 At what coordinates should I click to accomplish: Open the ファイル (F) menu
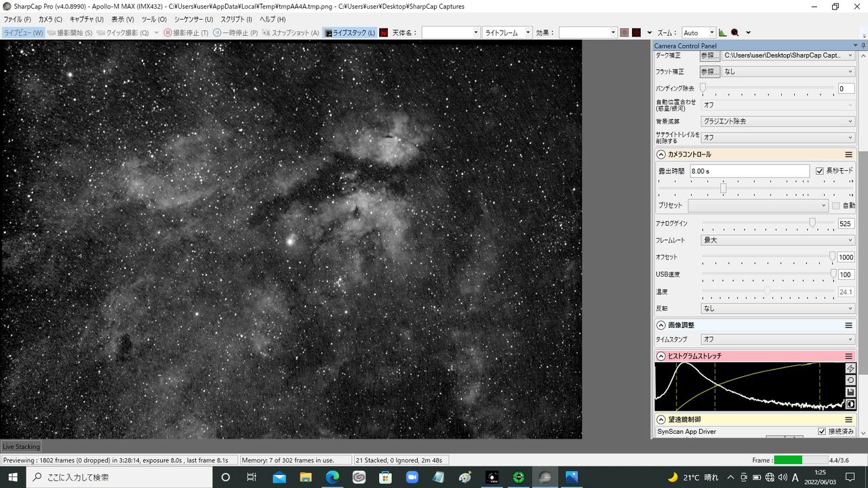point(18,20)
